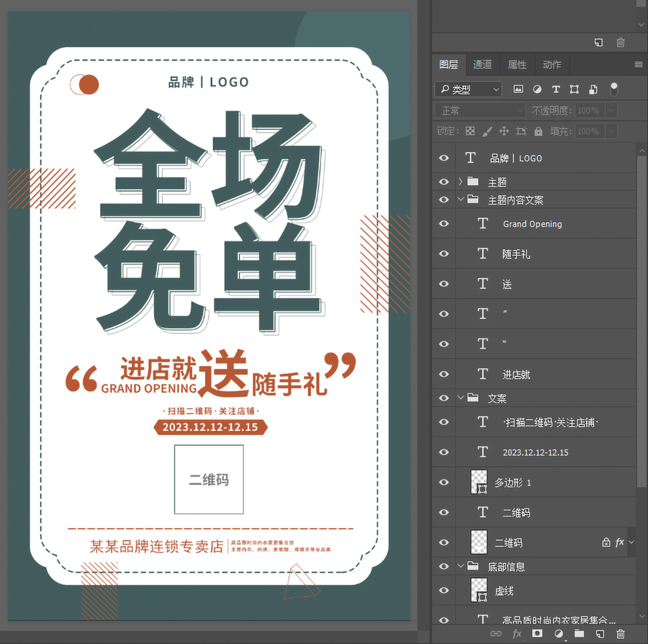The width and height of the screenshot is (648, 644).
Task: Hide the Grand Opening text layer
Action: [444, 223]
